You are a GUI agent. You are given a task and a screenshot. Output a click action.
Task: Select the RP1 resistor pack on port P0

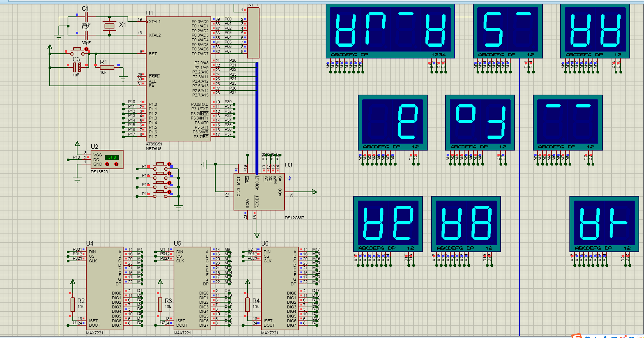(x=253, y=33)
